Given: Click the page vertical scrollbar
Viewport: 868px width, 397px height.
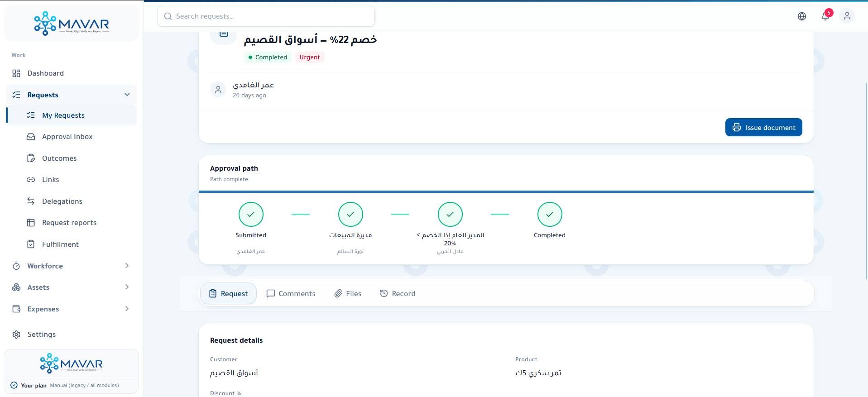Looking at the screenshot, I should click(866, 181).
